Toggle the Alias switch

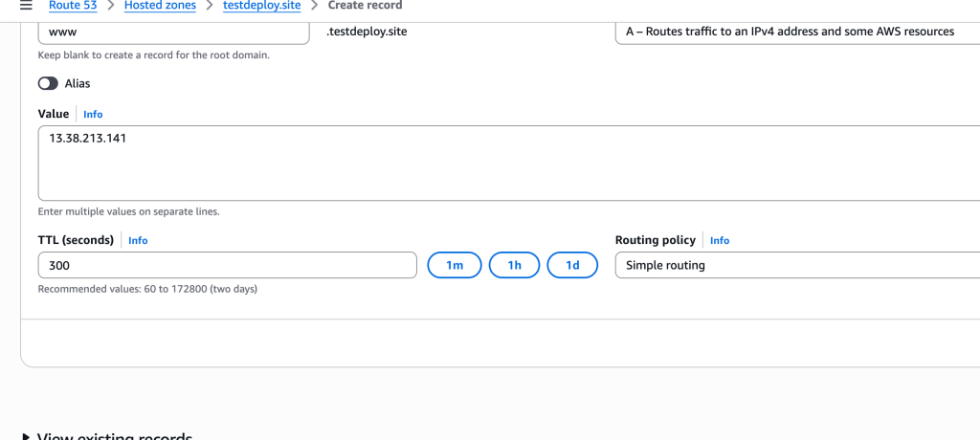(49, 83)
